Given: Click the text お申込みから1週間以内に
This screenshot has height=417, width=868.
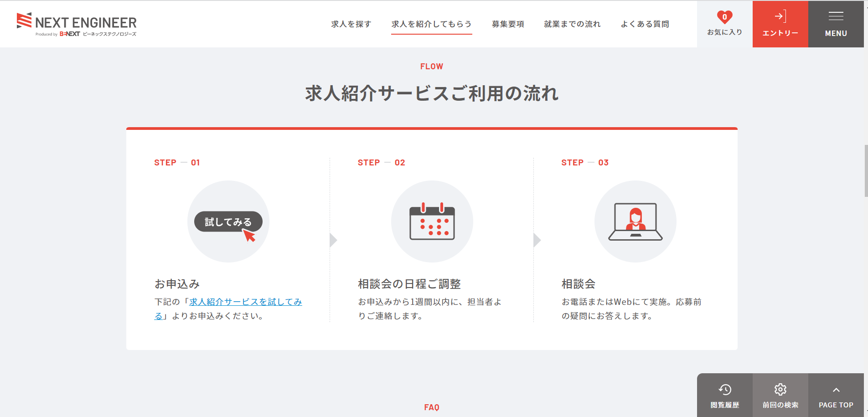Looking at the screenshot, I should (x=408, y=302).
